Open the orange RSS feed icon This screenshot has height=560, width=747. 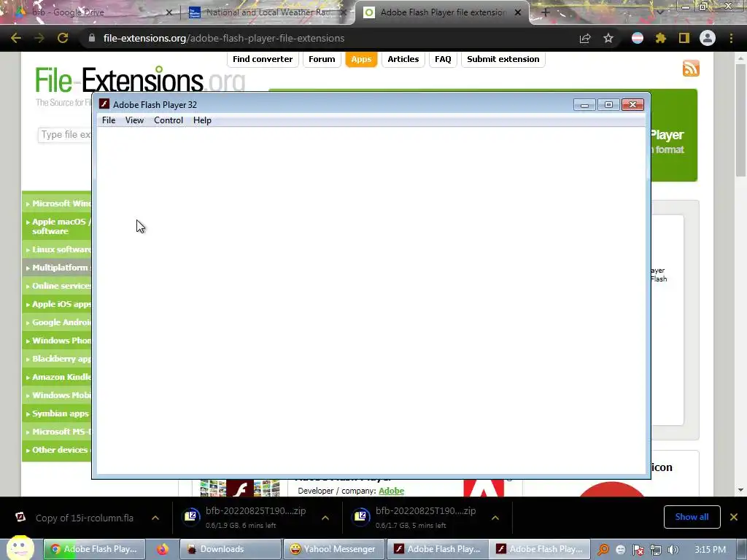point(691,69)
